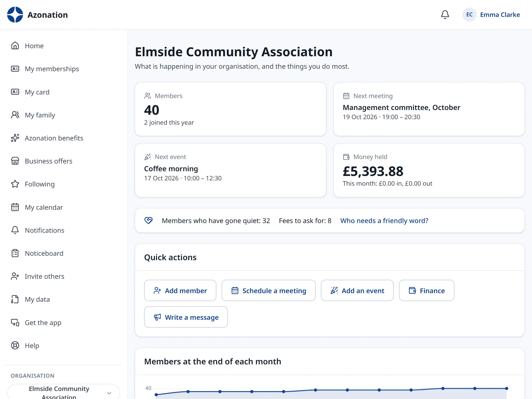Click the last data point on members chart

click(507, 388)
